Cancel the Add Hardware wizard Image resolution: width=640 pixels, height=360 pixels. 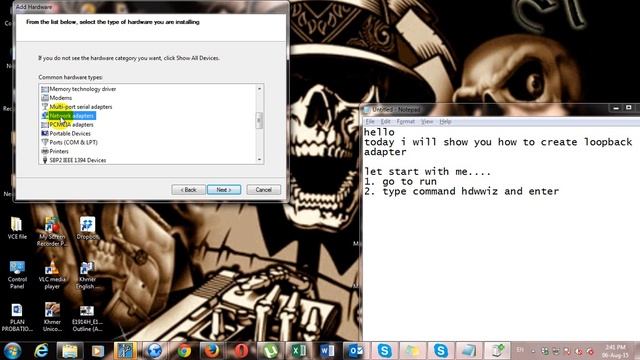coord(264,190)
